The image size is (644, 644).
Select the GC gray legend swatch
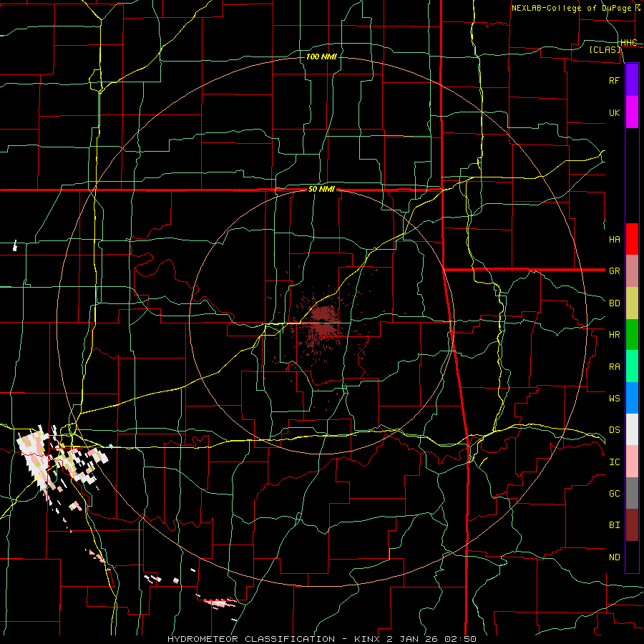pos(632,493)
